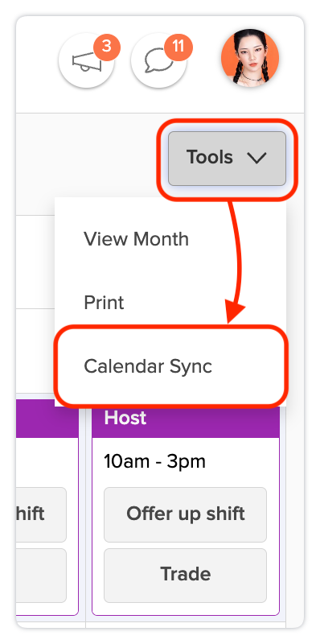Image resolution: width=320 pixels, height=644 pixels.
Task: Click the 10am - 3pm shift time
Action: [x=154, y=462]
